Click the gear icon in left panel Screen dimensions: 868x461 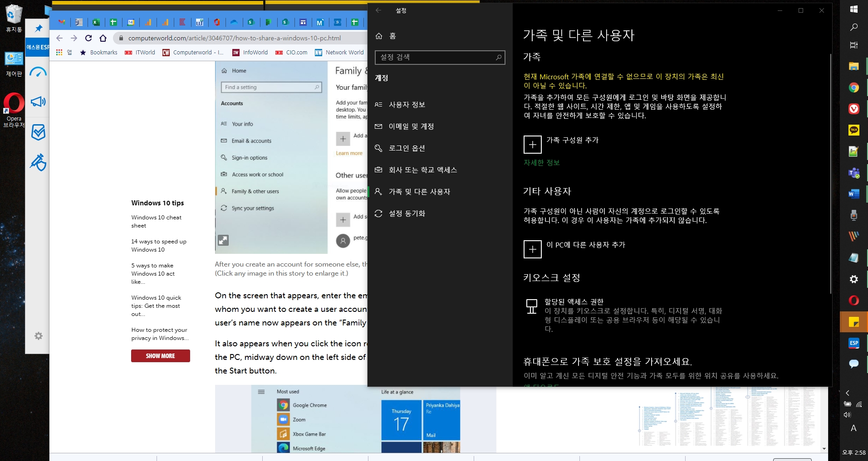click(39, 336)
